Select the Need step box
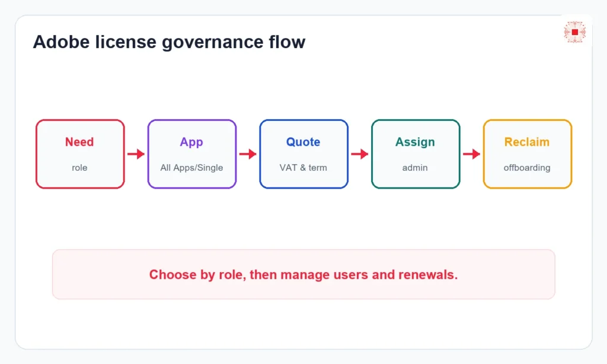 80,154
